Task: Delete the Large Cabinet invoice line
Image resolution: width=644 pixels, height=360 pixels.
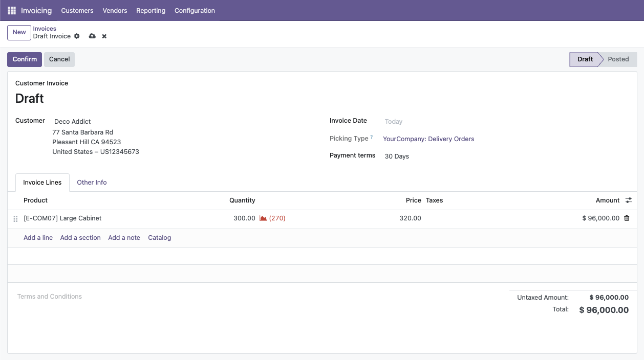Action: pos(627,218)
